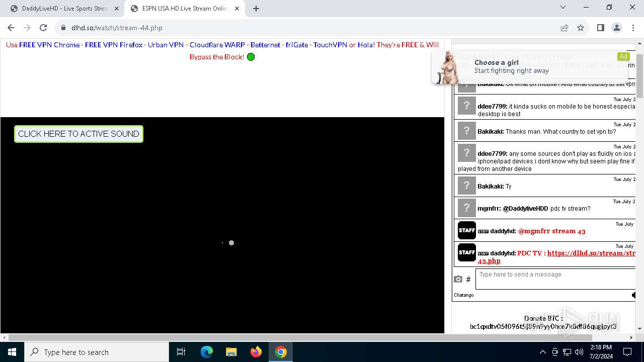Open the Chrome three-dot menu
The image size is (644, 362).
pos(633,28)
